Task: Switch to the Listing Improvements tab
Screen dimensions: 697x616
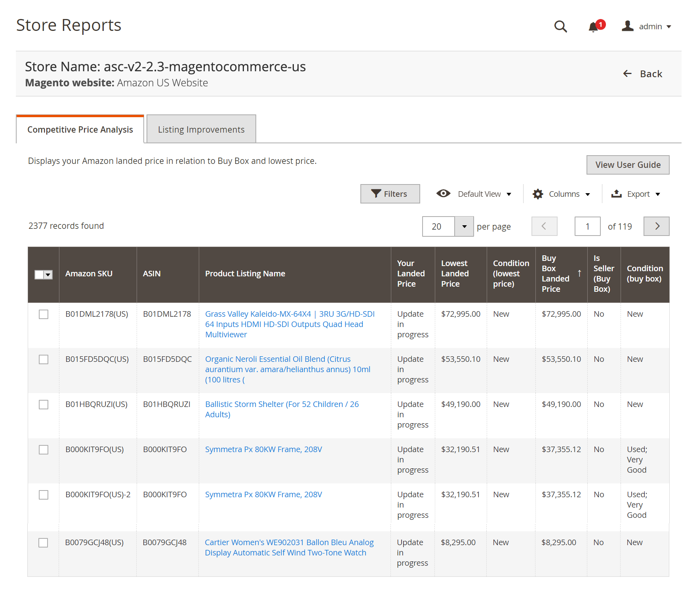Action: (201, 129)
